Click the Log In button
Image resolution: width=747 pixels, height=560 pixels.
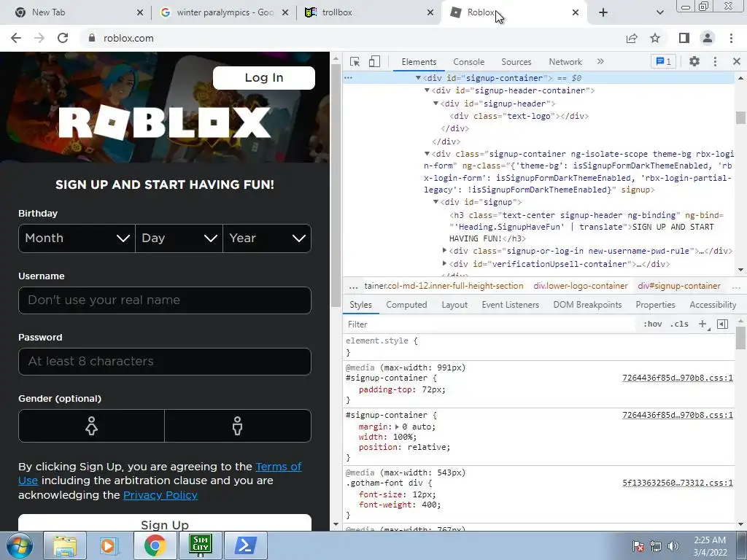click(264, 77)
